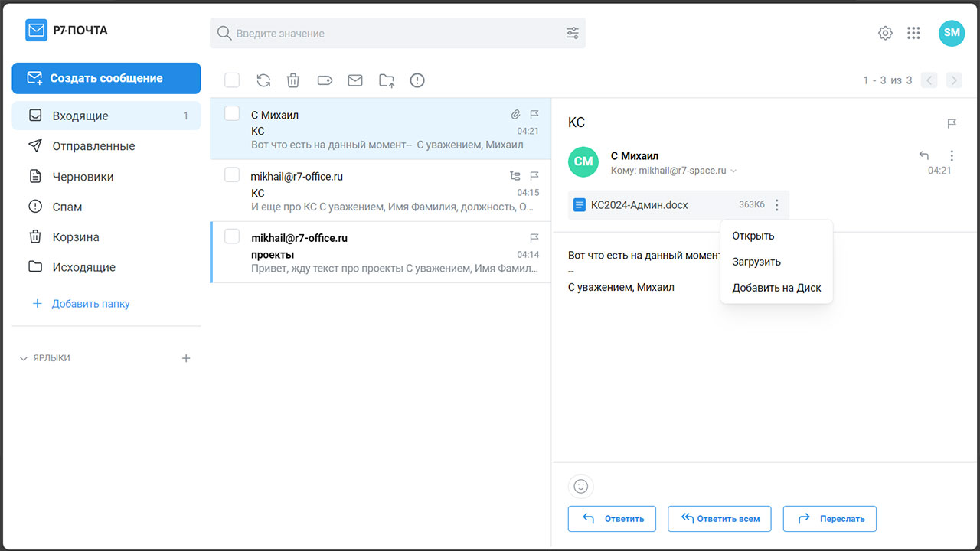Click the trash delete toolbar icon

pyautogui.click(x=293, y=80)
